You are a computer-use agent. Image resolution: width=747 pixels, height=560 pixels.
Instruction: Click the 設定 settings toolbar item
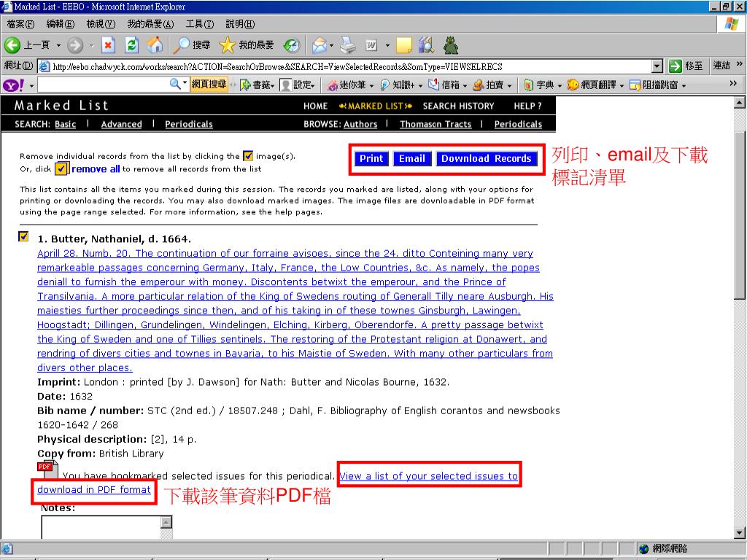click(x=298, y=85)
